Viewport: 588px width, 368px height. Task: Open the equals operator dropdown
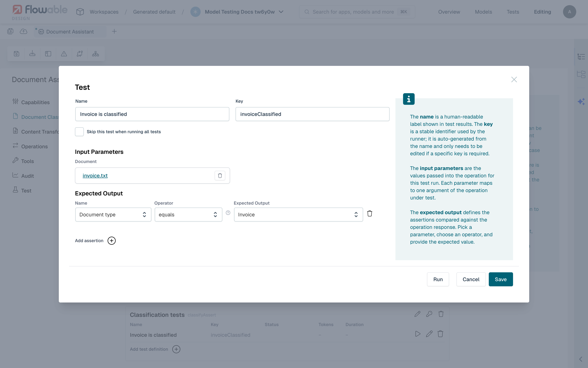coord(188,215)
